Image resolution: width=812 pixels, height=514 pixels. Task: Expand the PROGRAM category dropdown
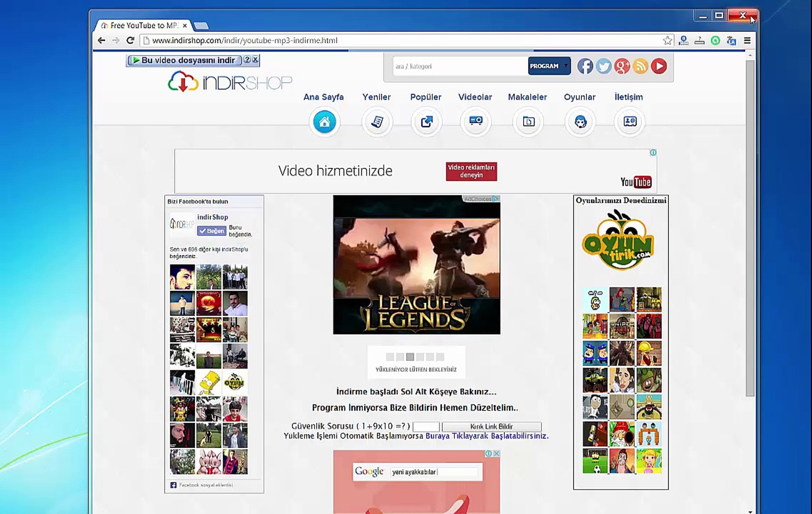pyautogui.click(x=549, y=66)
